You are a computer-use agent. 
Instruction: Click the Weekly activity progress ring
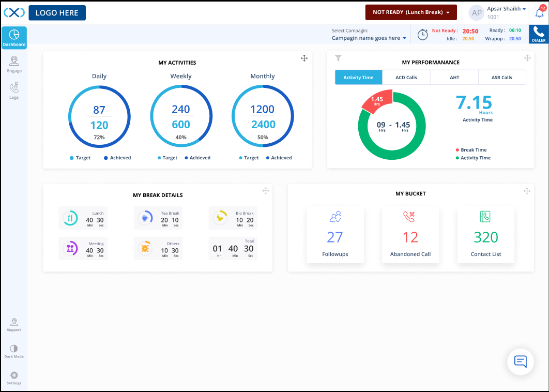coord(181,116)
